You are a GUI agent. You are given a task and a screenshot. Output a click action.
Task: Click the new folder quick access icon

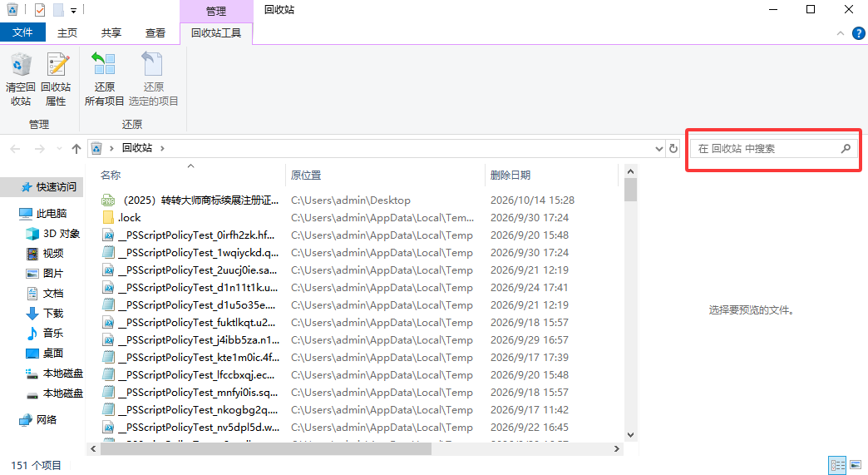point(58,10)
